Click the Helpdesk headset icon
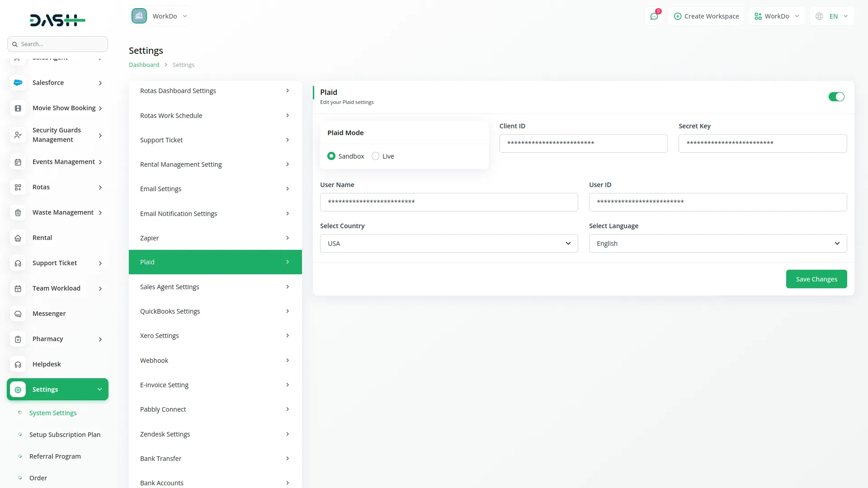Screen dimensions: 868x488 click(18, 364)
